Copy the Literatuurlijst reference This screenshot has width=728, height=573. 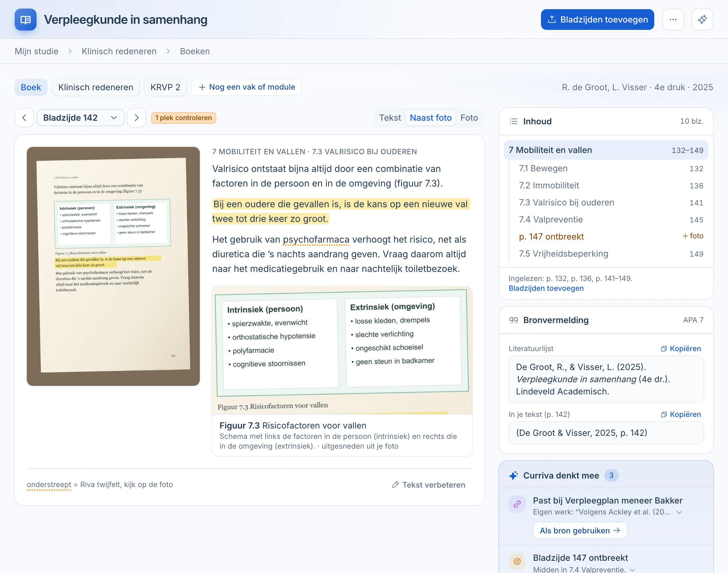681,349
